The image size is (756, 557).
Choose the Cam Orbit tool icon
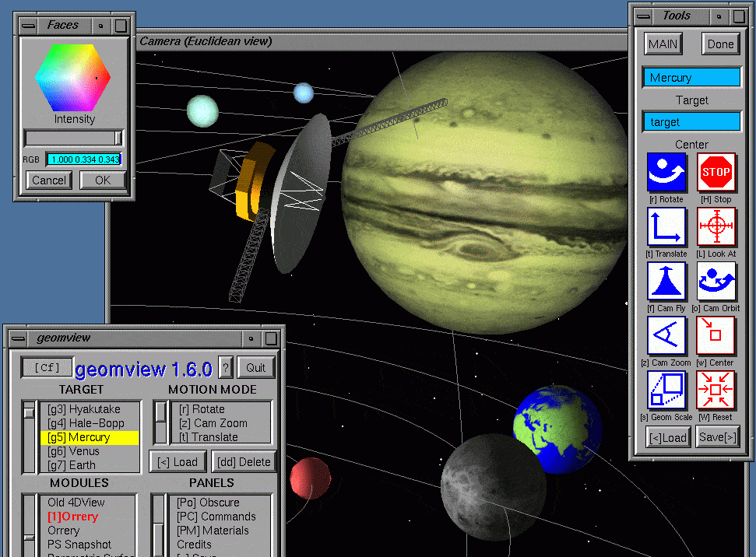click(716, 281)
